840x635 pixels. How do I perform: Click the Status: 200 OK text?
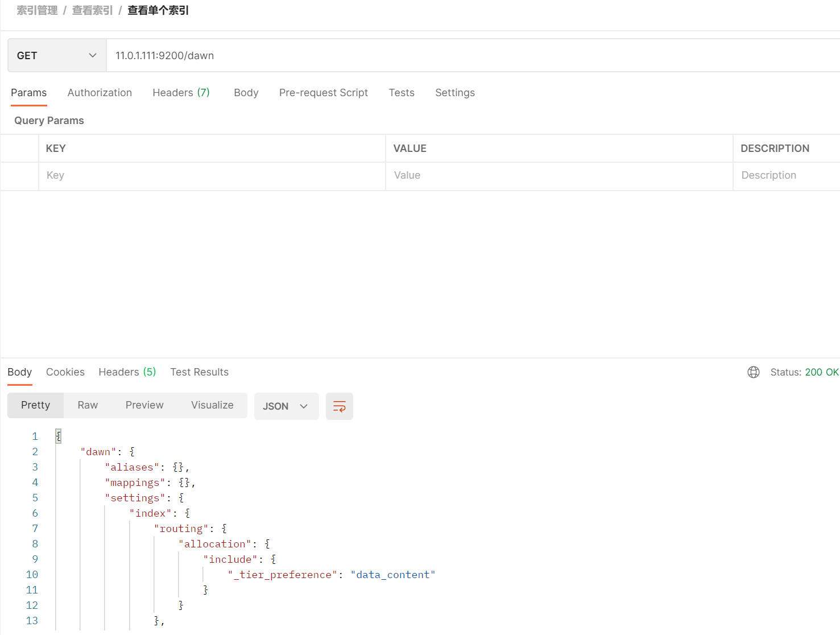pos(805,372)
